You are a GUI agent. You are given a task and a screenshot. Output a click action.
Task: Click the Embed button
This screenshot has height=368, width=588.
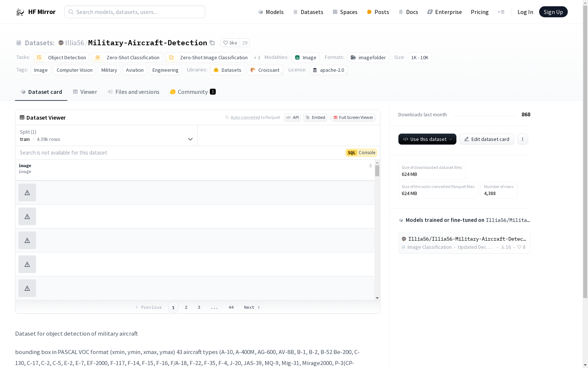(x=315, y=117)
